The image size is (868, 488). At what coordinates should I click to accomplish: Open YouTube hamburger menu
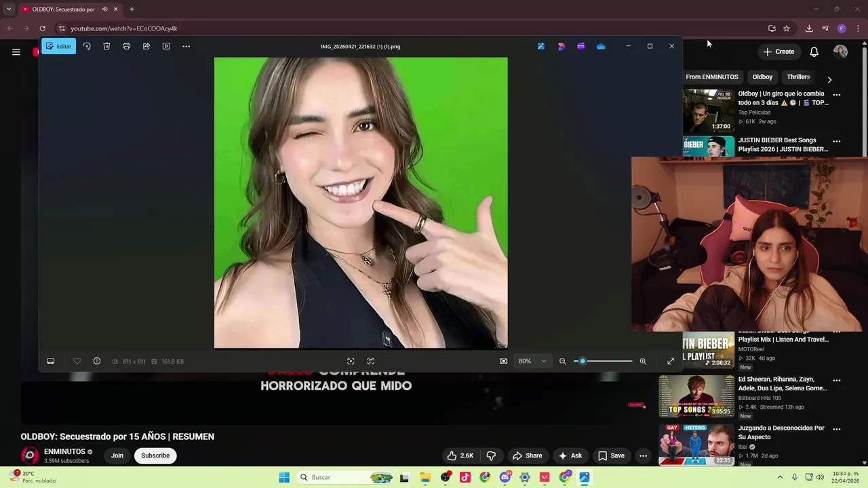click(x=16, y=52)
